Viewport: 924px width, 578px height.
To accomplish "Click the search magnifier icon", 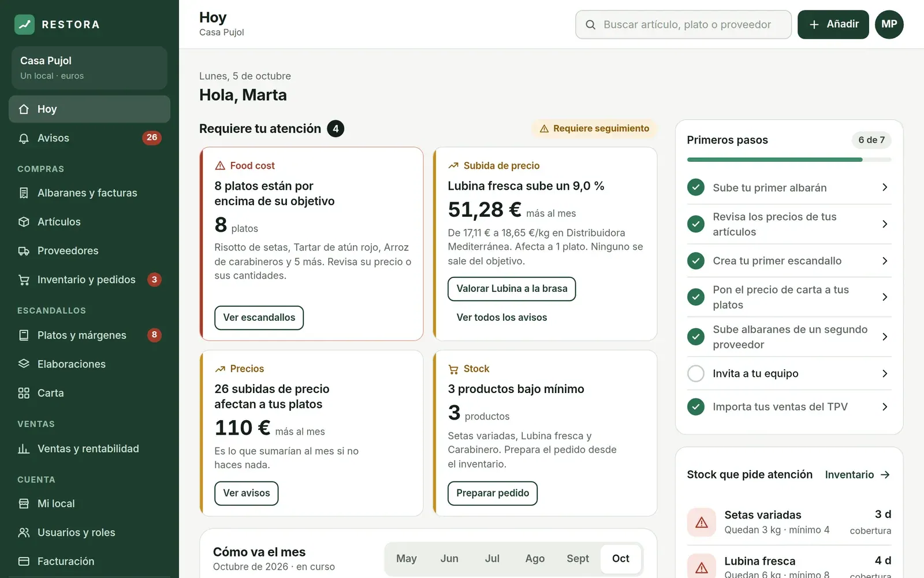I will 590,25.
